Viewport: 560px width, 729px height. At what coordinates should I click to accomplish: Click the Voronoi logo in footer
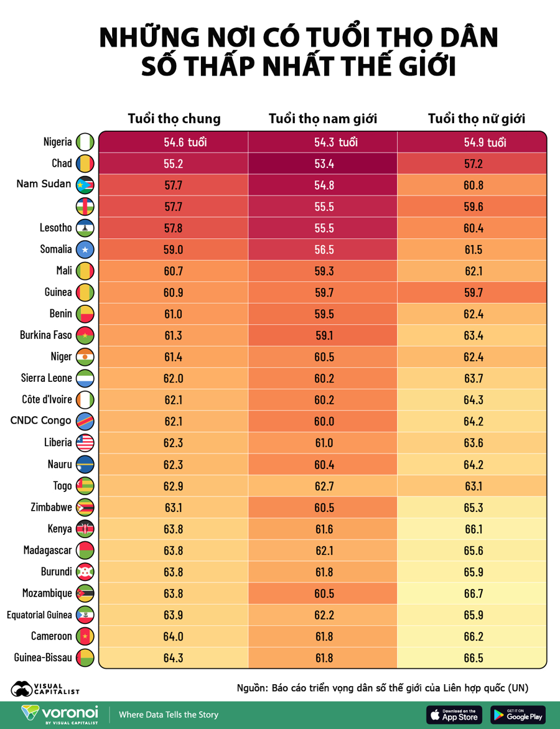(x=60, y=715)
